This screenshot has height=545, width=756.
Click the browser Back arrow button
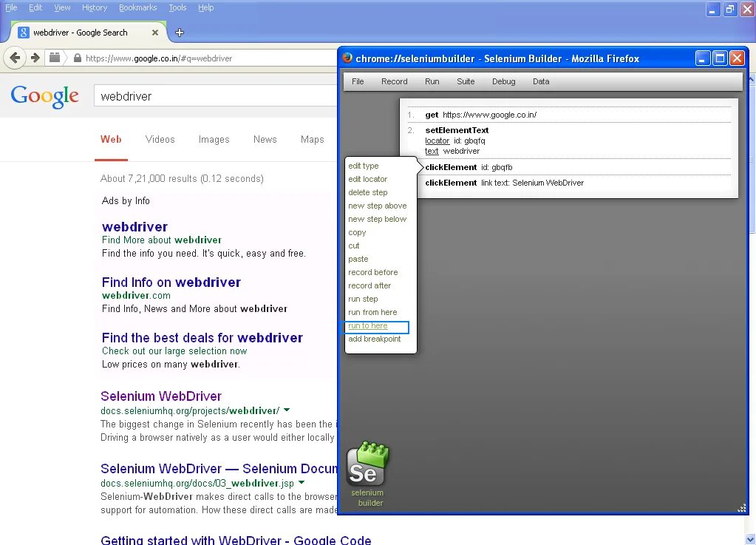click(x=15, y=58)
